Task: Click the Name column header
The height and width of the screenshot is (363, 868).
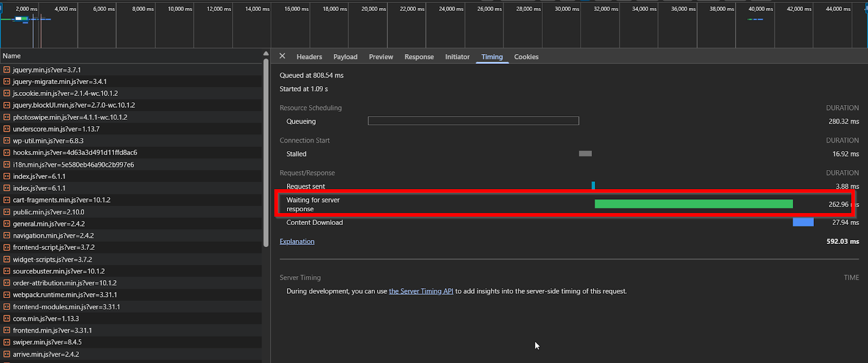Action: click(x=12, y=56)
